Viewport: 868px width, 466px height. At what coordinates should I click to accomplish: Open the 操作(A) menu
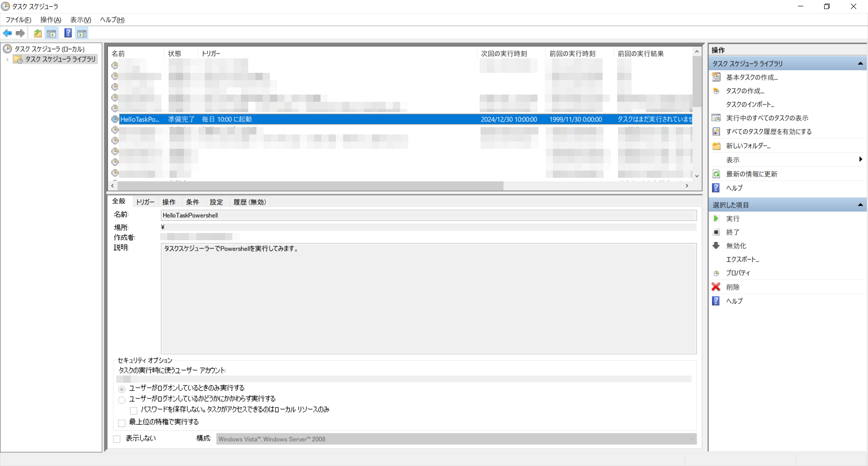50,20
